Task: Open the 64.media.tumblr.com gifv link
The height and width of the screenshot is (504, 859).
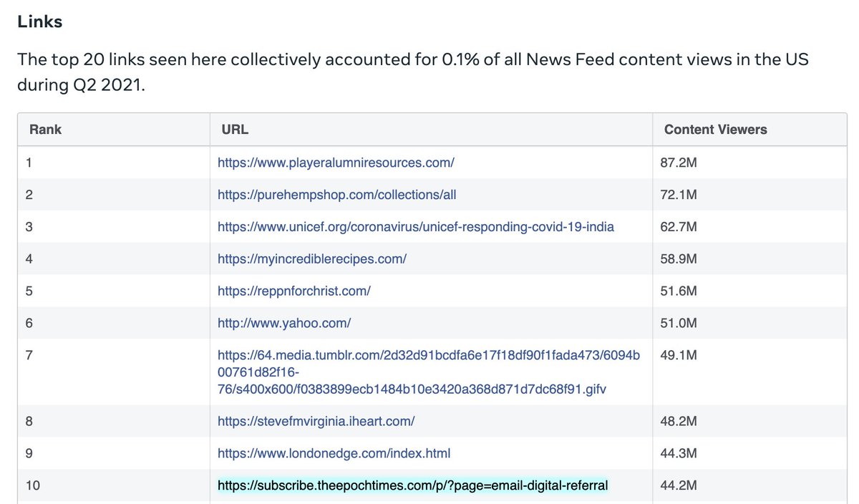Action: tap(429, 372)
